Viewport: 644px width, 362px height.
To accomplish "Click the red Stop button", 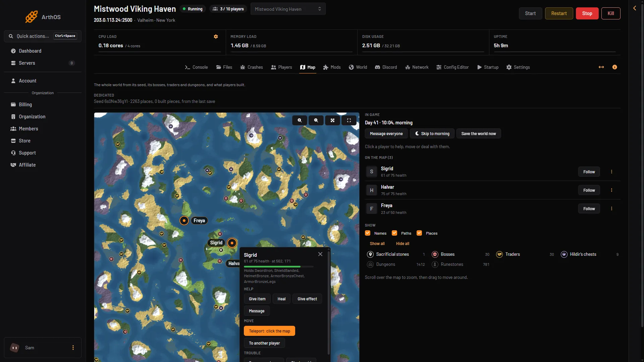I will click(x=587, y=13).
